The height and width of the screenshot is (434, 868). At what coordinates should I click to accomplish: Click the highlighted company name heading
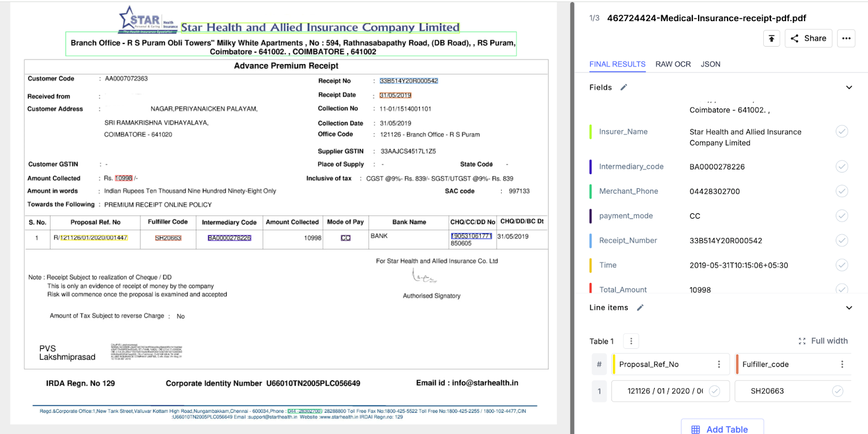[320, 27]
